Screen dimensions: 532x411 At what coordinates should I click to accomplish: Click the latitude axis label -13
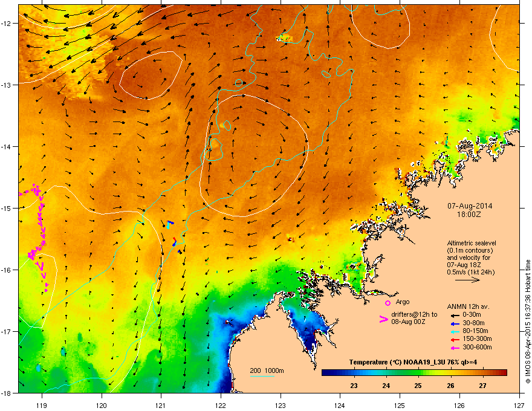pyautogui.click(x=7, y=85)
